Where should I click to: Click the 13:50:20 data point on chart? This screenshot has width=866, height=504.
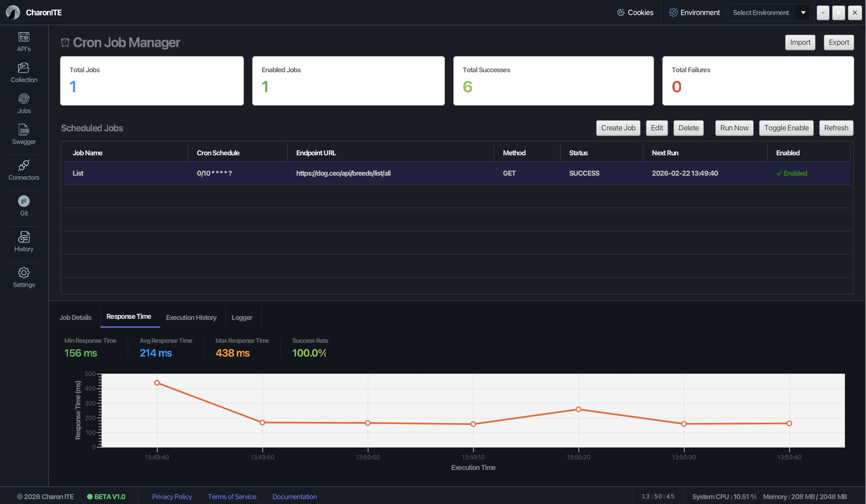[578, 409]
